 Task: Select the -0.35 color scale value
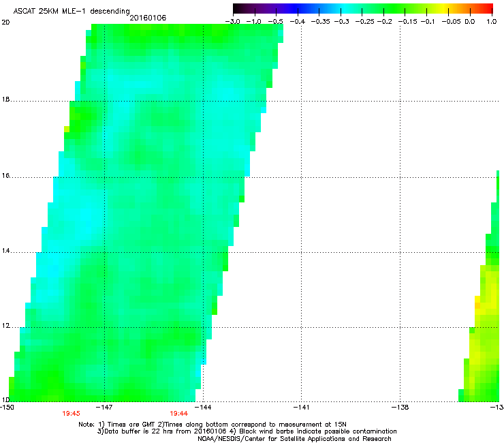coord(319,22)
